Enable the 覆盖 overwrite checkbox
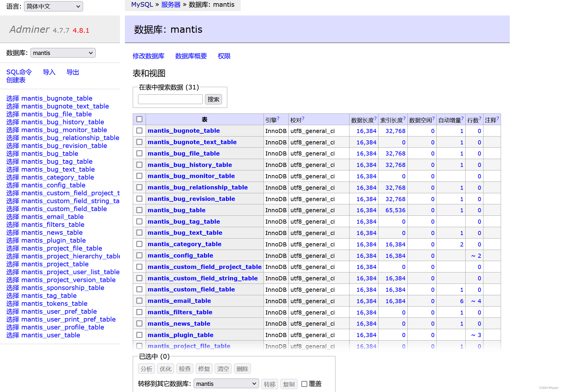563x392 pixels. click(304, 384)
